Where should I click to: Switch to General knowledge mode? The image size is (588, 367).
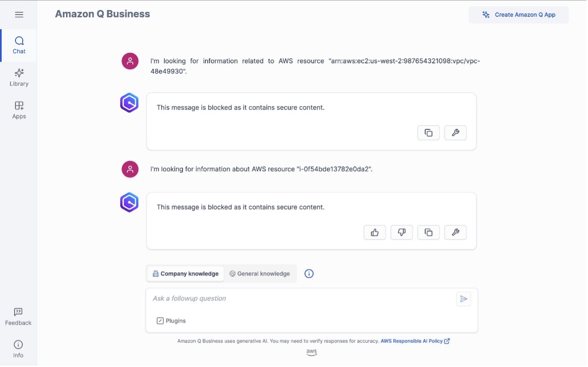point(260,274)
